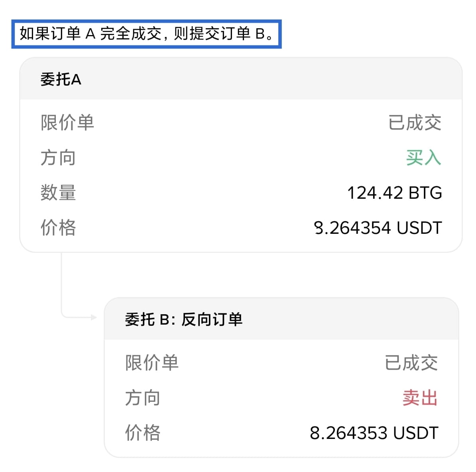This screenshot has height=472, width=476.
Task: Click the 价格 label in 委托A card
Action: (58, 228)
